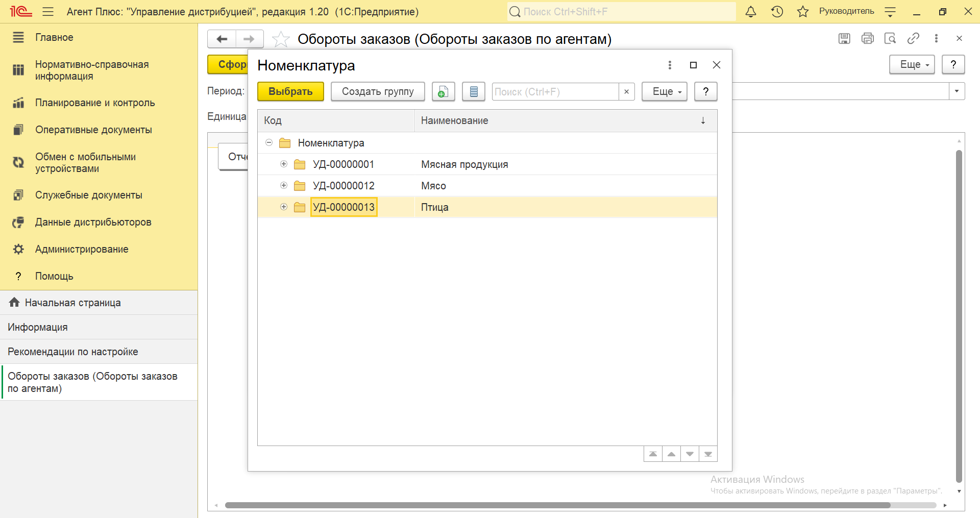Switch to Обороты заказов tab
980x518 pixels.
99,382
